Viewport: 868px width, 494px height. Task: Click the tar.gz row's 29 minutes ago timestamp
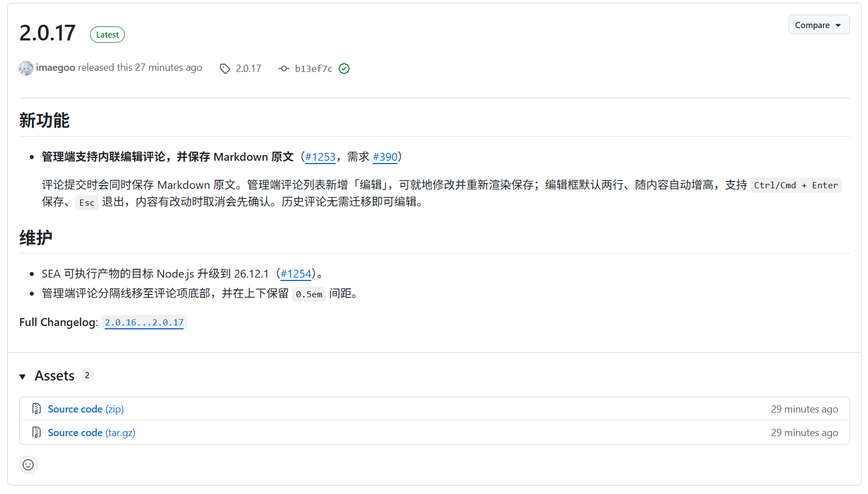tap(804, 433)
